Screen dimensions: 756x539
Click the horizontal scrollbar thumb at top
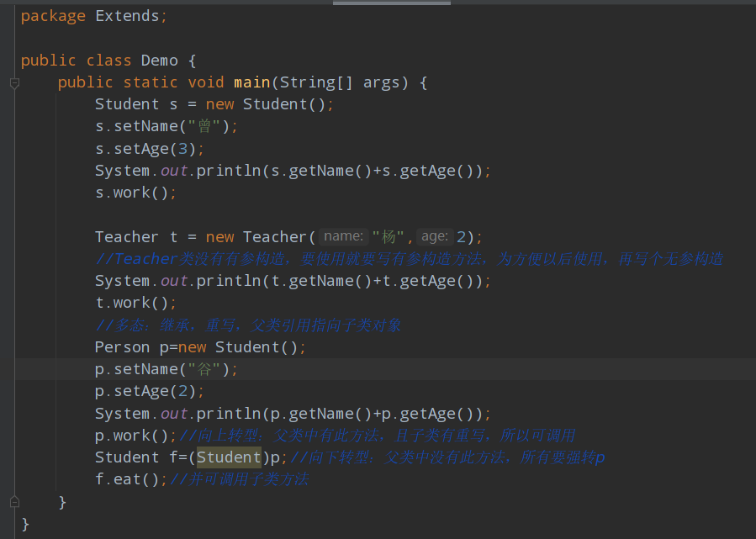pyautogui.click(x=392, y=3)
